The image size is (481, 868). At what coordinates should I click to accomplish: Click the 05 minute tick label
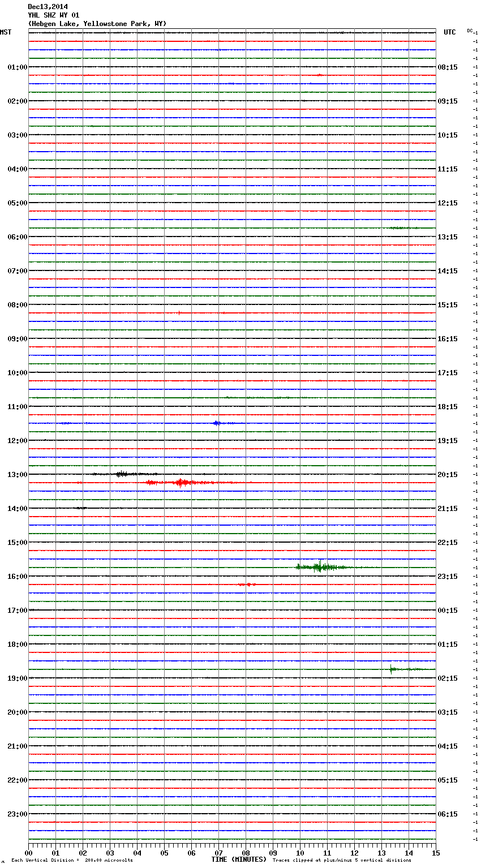tap(165, 853)
